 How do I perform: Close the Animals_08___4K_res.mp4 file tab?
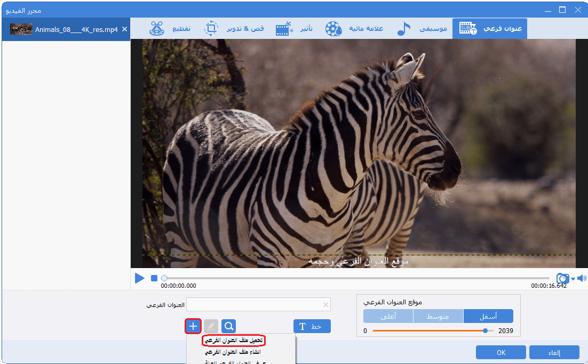[x=124, y=29]
